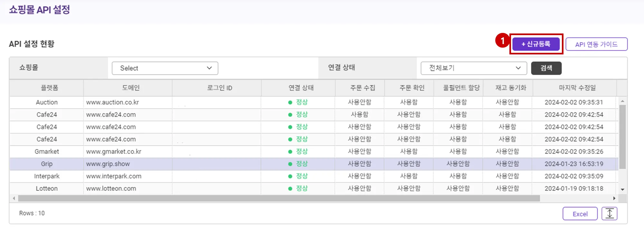Select the Gmarket row
This screenshot has width=644, height=234.
click(47, 152)
